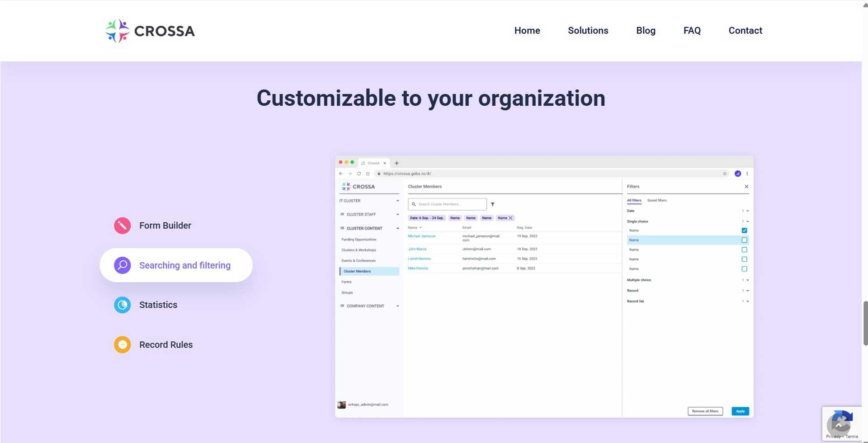Expand COMPANY CONTENT in the sidebar
The height and width of the screenshot is (443, 868).
coord(397,306)
